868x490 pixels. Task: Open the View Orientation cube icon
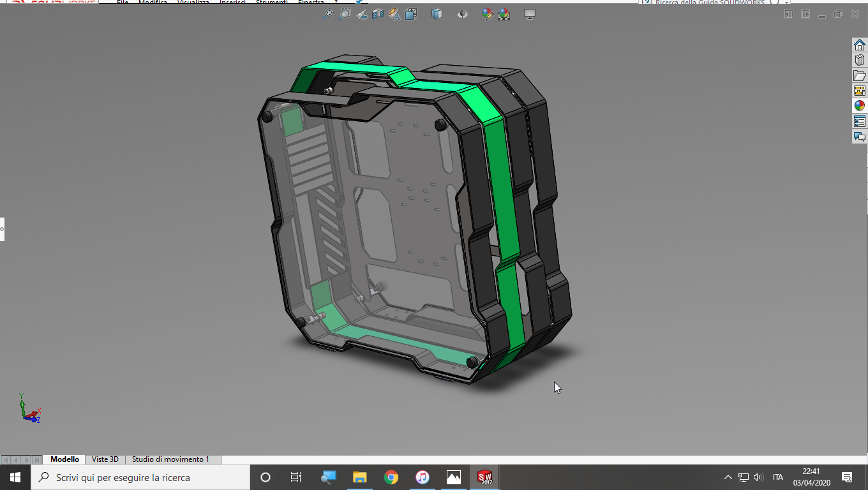[410, 14]
